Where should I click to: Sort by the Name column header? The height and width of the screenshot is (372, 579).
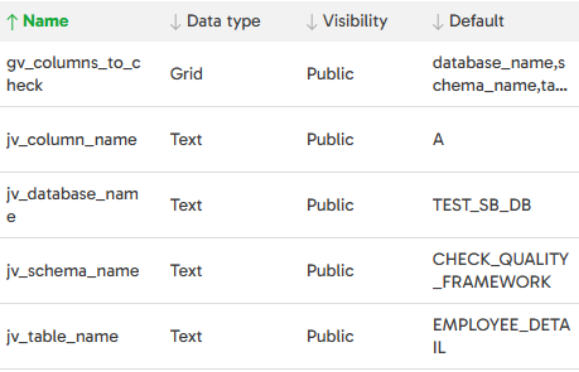pyautogui.click(x=45, y=21)
